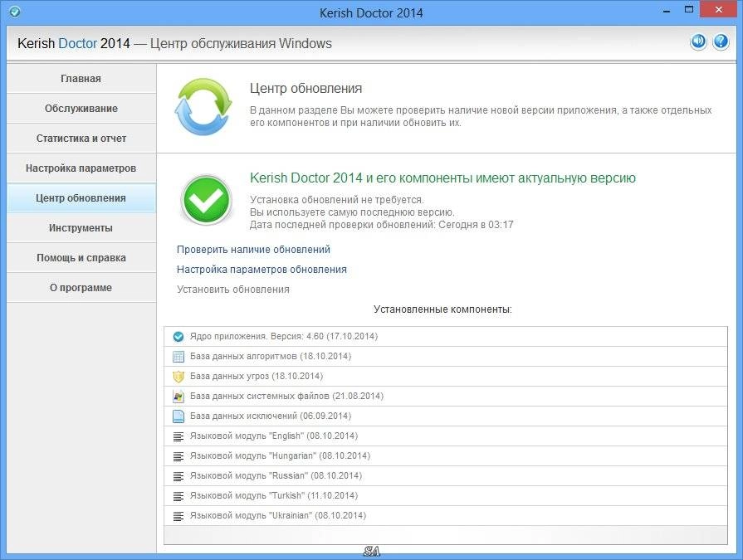Switch to Настройка параметров section
Image resolution: width=743 pixels, height=560 pixels.
(x=81, y=168)
